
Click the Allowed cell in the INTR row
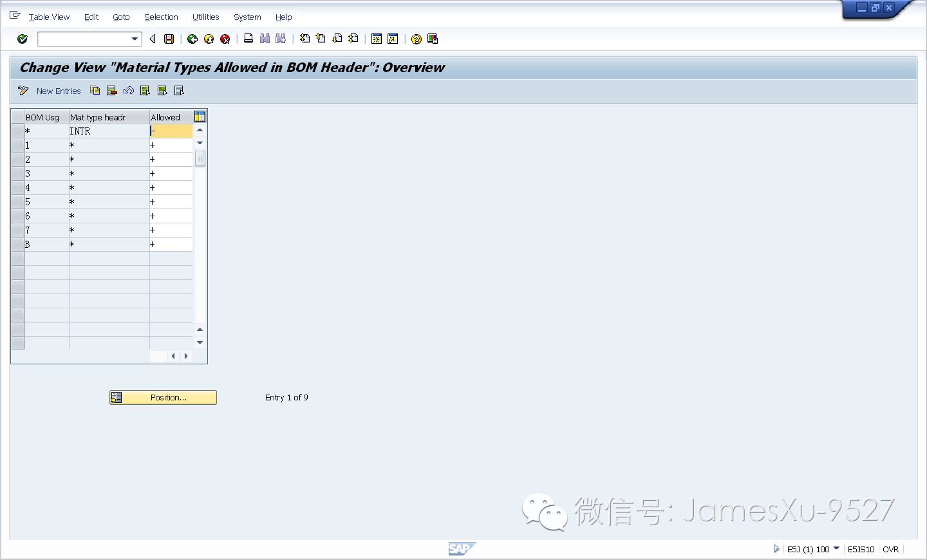pos(171,131)
